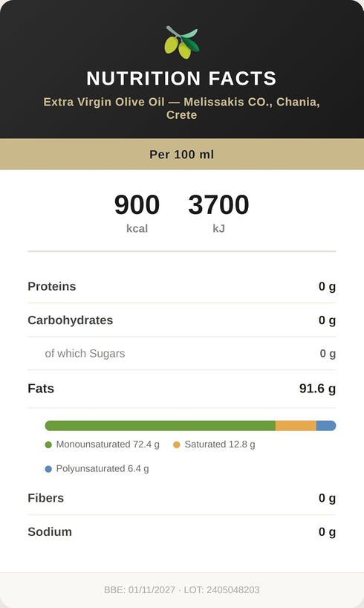
Task: Select the orange saturated bar segment
Action: (296, 426)
